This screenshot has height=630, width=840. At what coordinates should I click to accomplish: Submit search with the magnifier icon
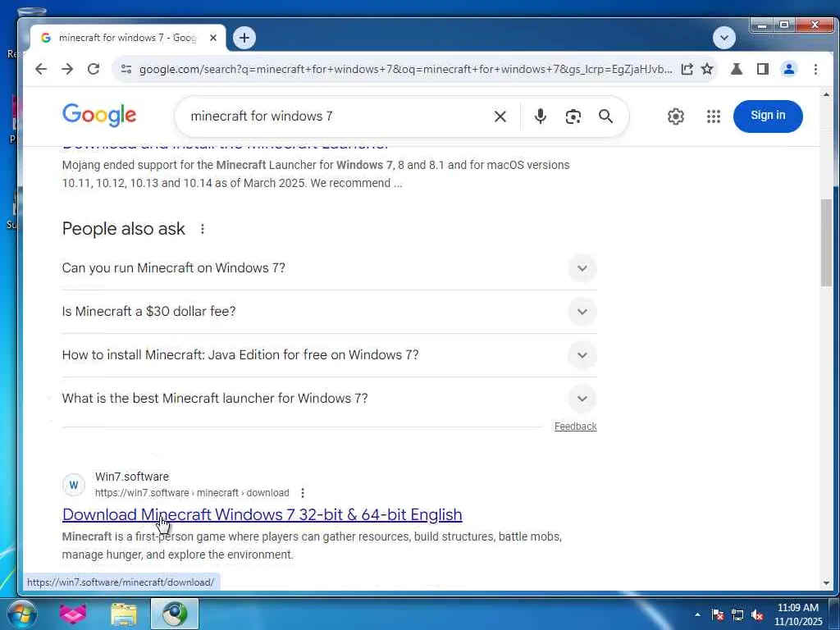pos(606,116)
